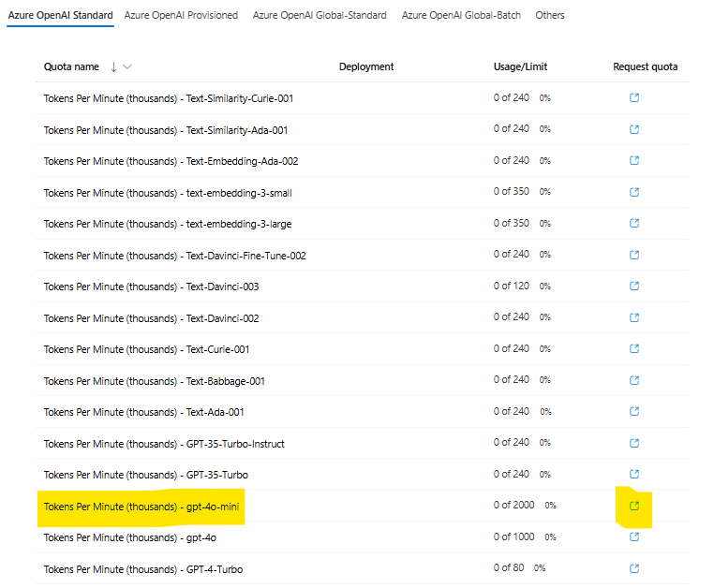The image size is (714, 588).
Task: Request quota for Text-Davinci-Fine-Tune-002
Action: click(634, 255)
